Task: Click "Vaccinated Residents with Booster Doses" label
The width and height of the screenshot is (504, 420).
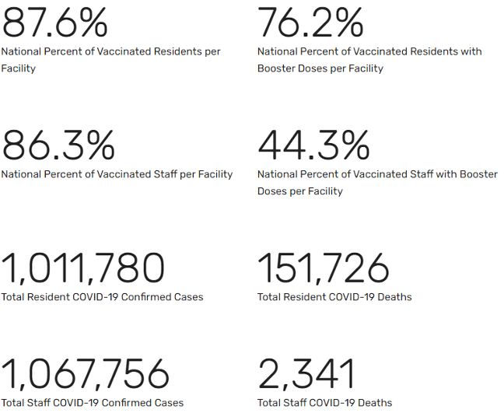Action: point(369,52)
